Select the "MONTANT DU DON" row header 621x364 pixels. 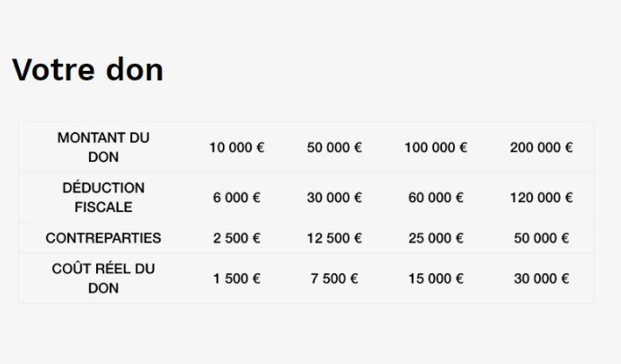coord(103,147)
